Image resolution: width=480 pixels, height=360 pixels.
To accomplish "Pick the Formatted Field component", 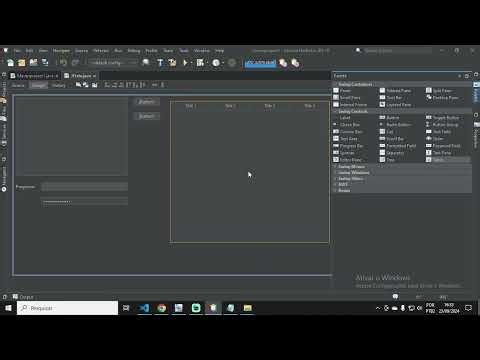I will click(398, 146).
